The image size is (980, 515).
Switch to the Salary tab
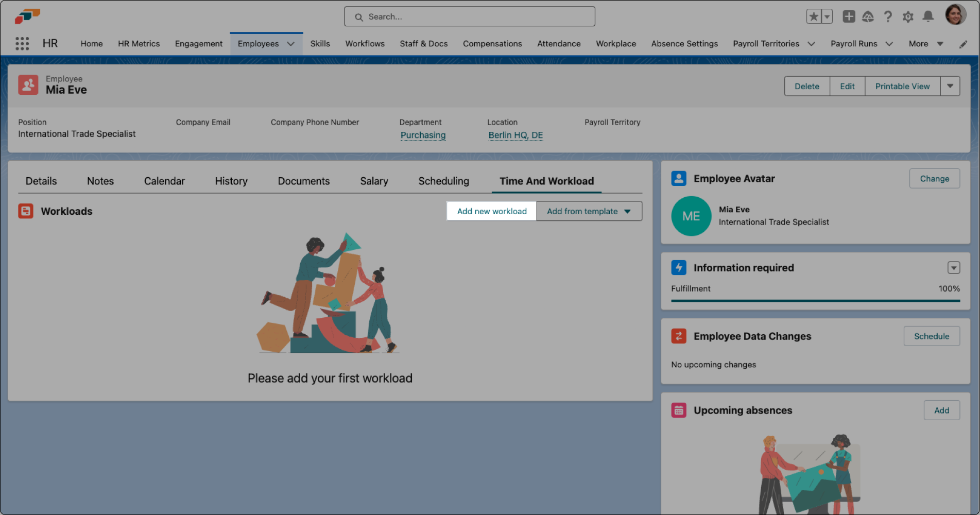coord(374,181)
